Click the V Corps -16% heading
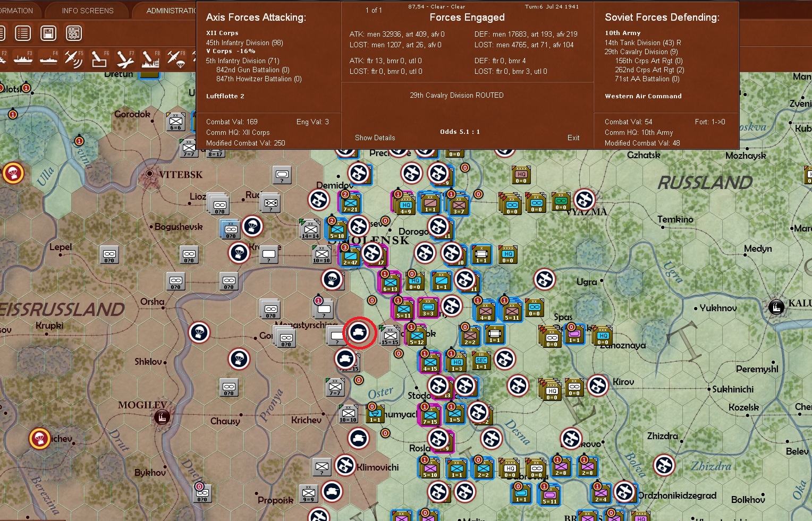 coord(231,51)
